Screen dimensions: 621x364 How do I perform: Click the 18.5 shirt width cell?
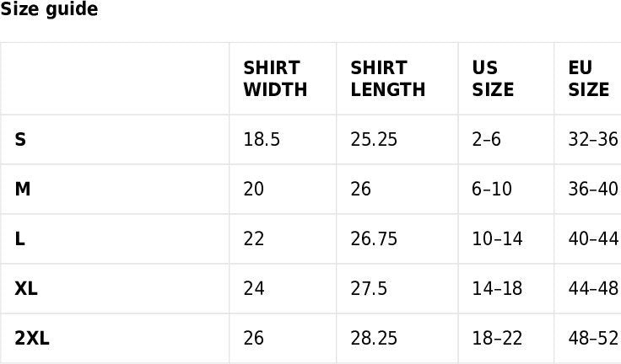coord(262,139)
